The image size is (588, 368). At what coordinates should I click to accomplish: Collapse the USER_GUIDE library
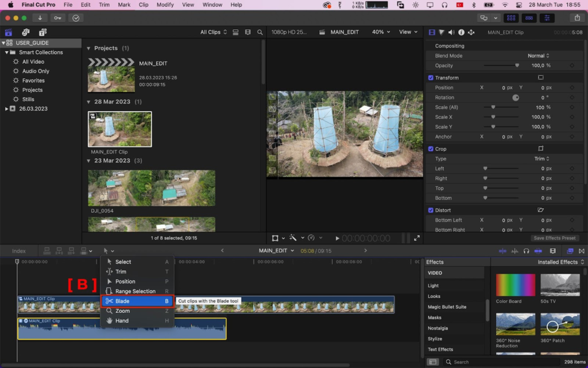click(x=3, y=43)
